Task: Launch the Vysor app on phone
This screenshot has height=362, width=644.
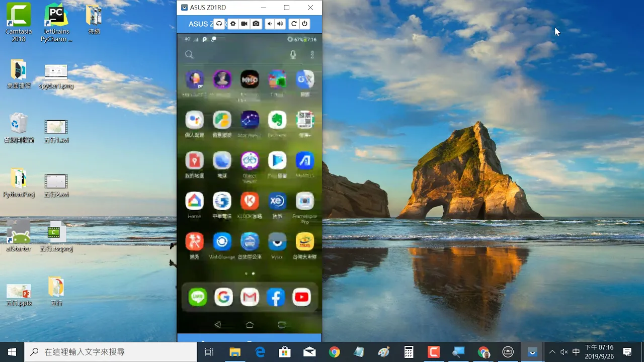Action: point(277,242)
